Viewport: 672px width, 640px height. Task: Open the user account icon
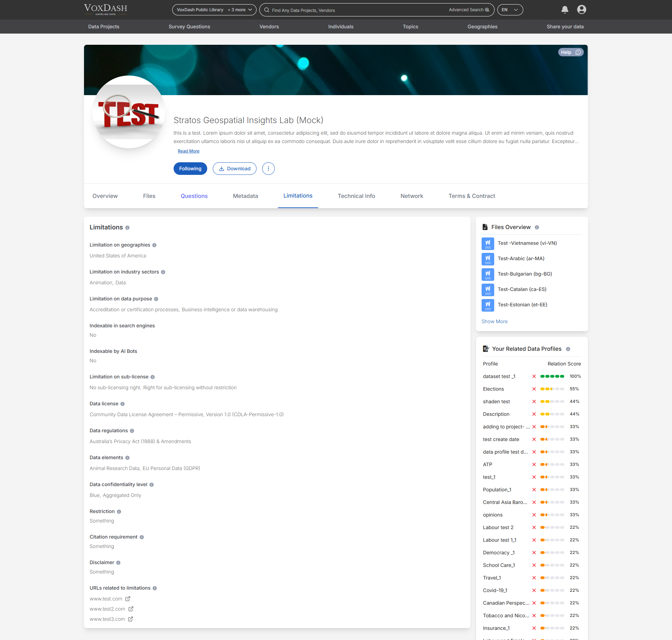(582, 9)
